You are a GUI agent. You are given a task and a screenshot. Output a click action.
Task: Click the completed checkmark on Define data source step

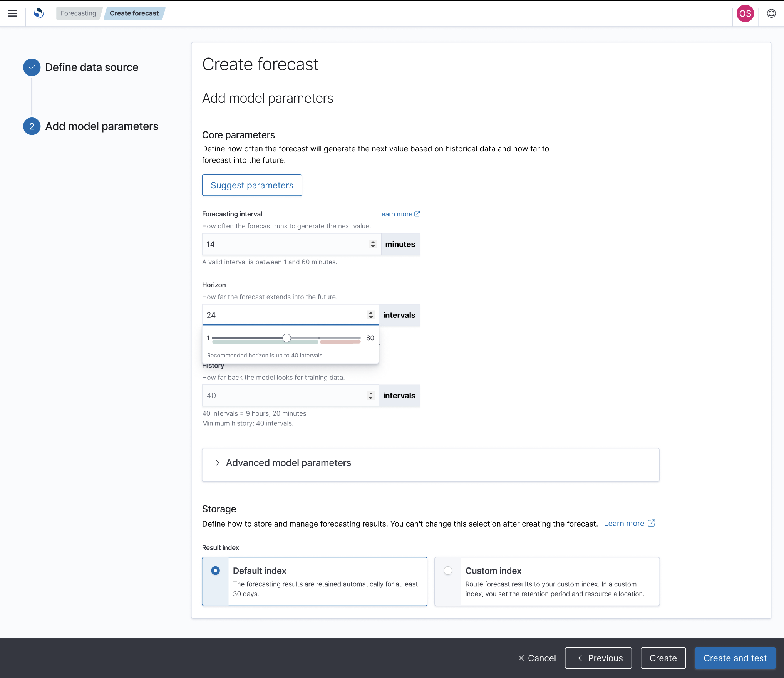(x=31, y=67)
